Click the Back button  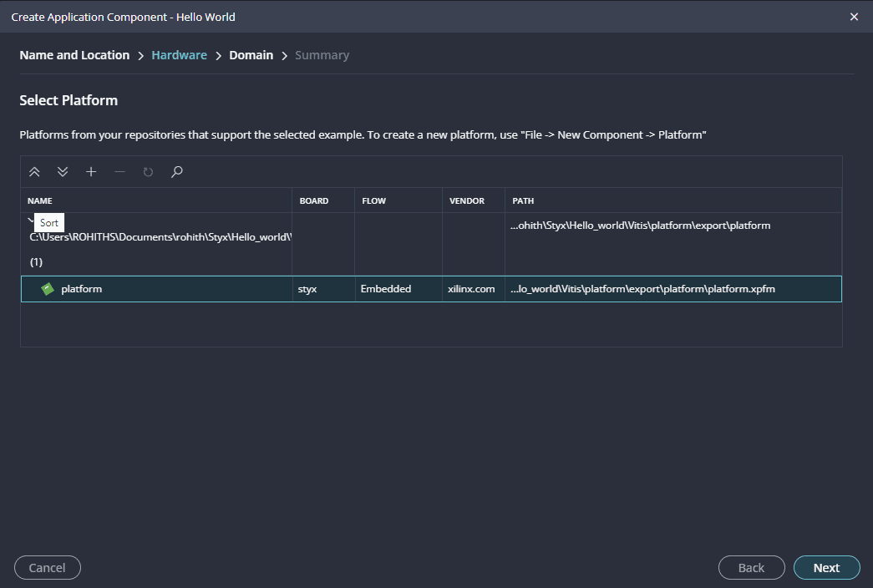(751, 568)
